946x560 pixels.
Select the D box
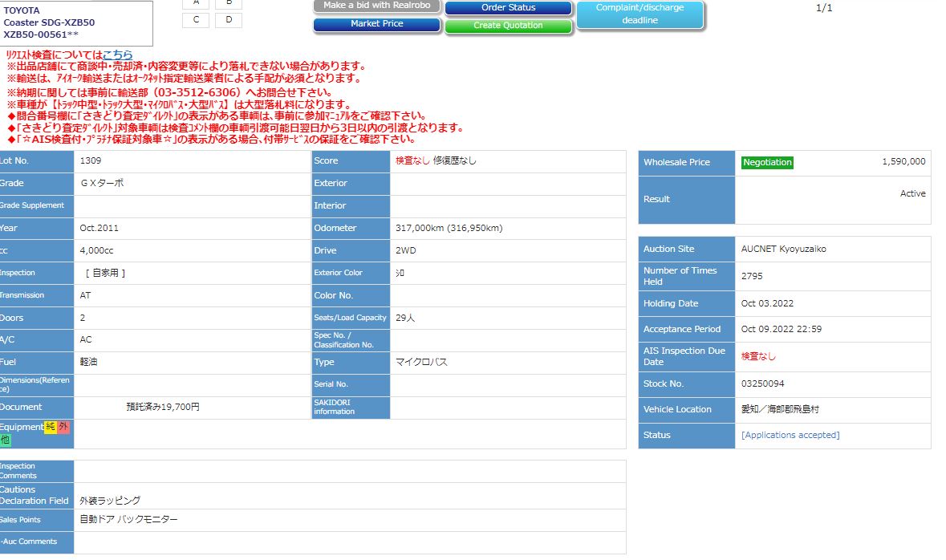(229, 20)
